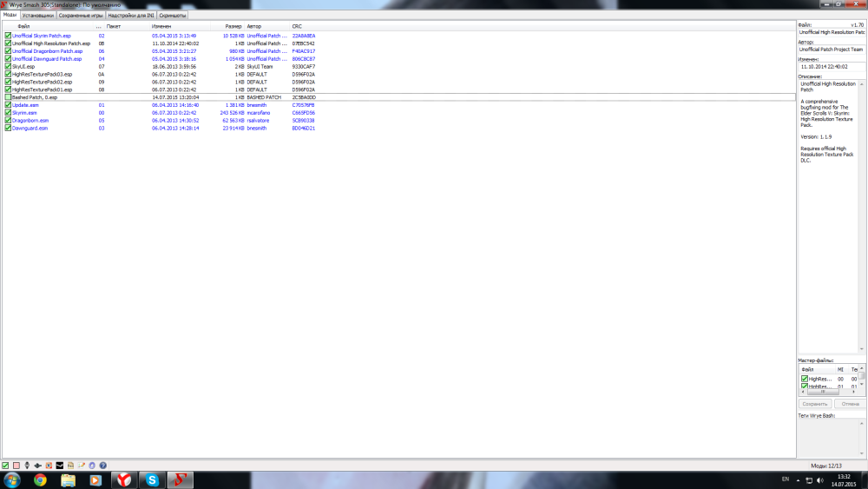Open the Сохраненные игры tab
Screen dimensions: 868x489
click(x=81, y=16)
